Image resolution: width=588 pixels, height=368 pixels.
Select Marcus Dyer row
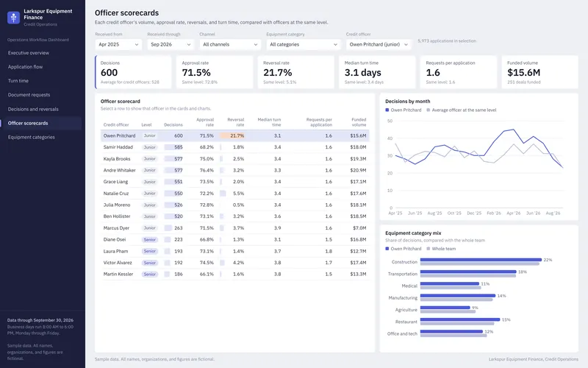[x=234, y=228]
